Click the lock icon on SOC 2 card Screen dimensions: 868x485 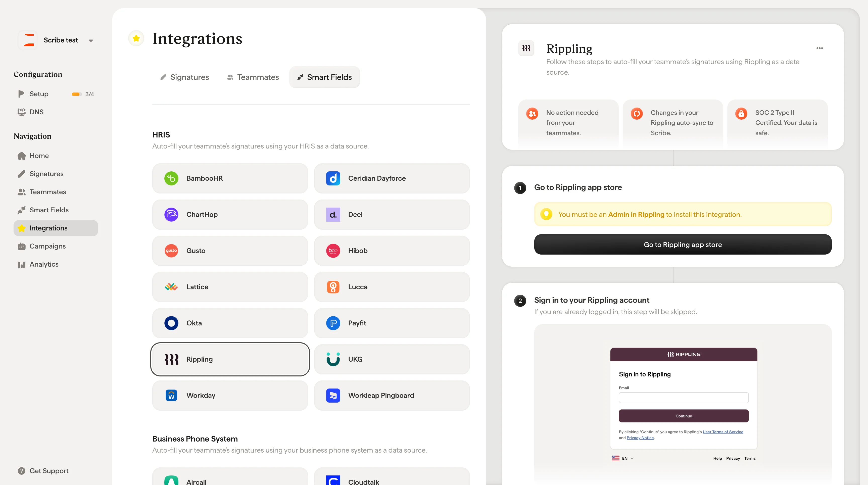(741, 114)
